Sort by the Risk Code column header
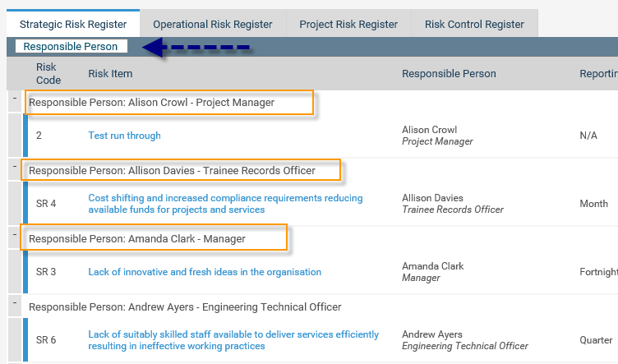The width and height of the screenshot is (618, 364). click(48, 73)
